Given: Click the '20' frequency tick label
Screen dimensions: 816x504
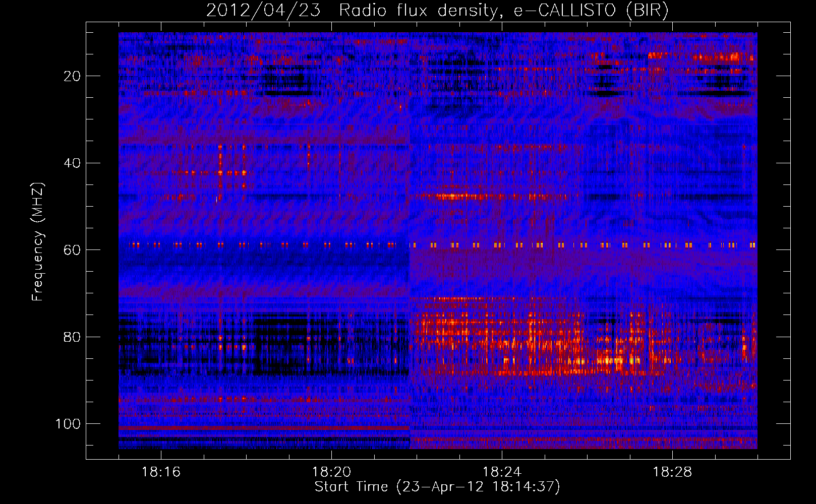Looking at the screenshot, I should click(73, 76).
